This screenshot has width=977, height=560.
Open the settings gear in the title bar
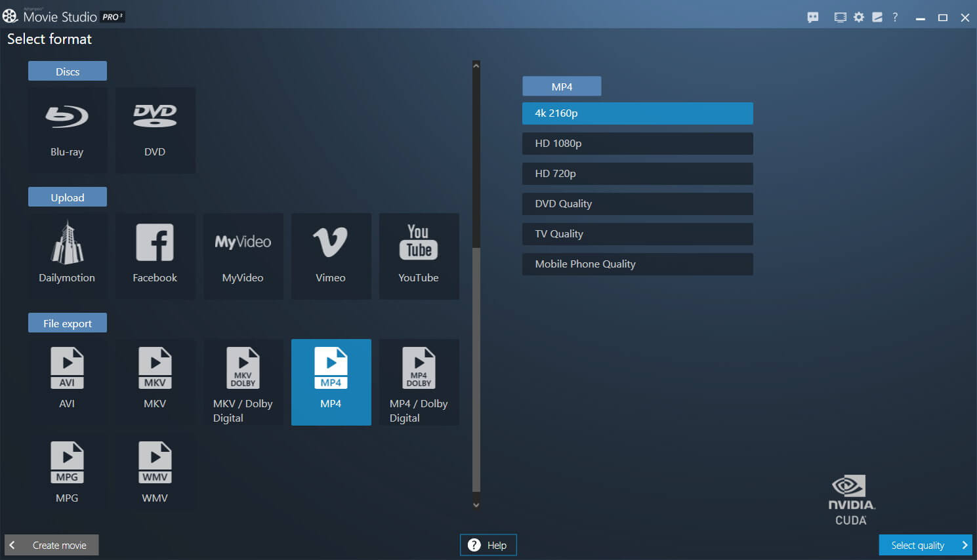click(858, 17)
